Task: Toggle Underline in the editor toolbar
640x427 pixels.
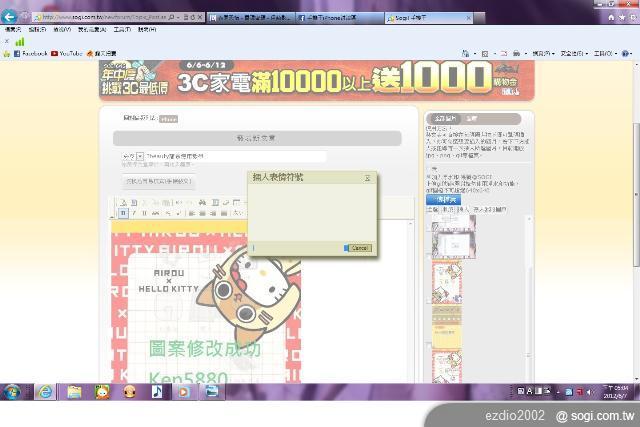Action: coord(144,213)
